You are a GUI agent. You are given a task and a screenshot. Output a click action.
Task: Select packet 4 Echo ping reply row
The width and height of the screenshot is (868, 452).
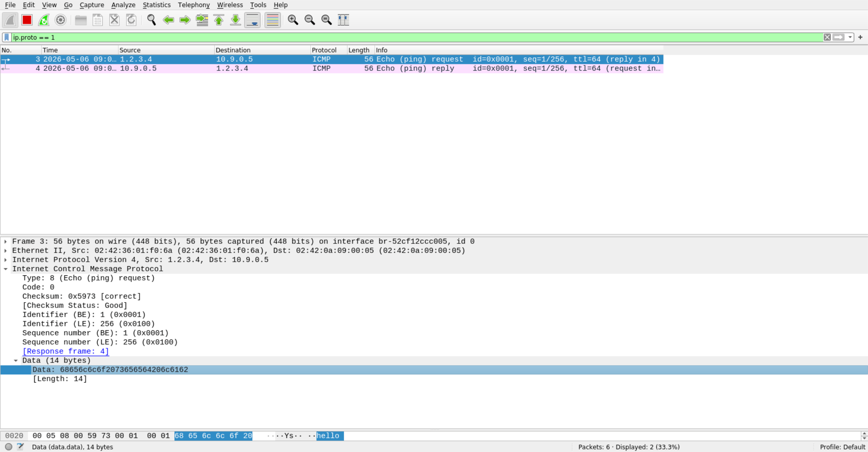coord(332,68)
